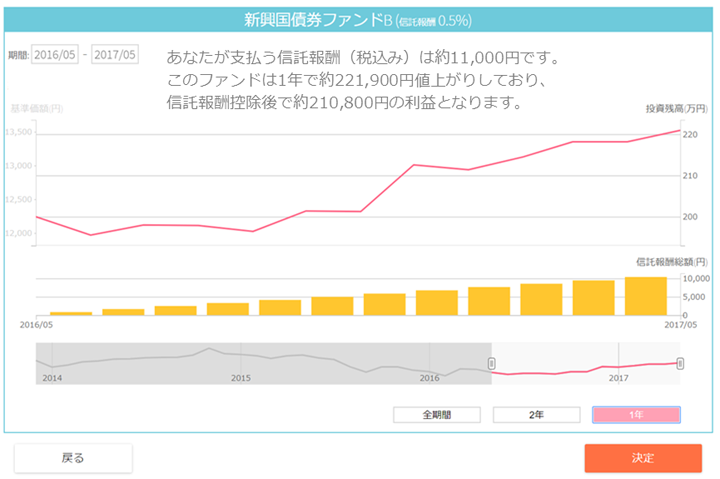The height and width of the screenshot is (479, 720).
Task: Click the left handle of the range navigator
Action: pos(491,363)
